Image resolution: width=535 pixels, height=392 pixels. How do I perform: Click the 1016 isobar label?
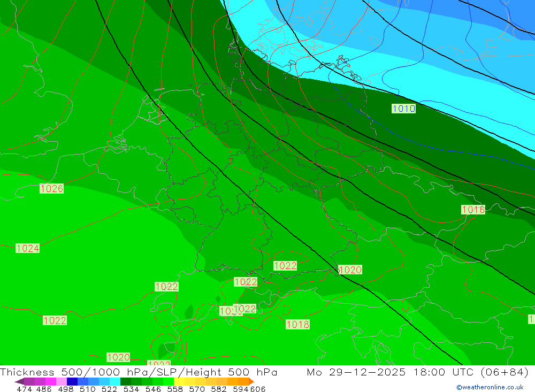point(473,210)
